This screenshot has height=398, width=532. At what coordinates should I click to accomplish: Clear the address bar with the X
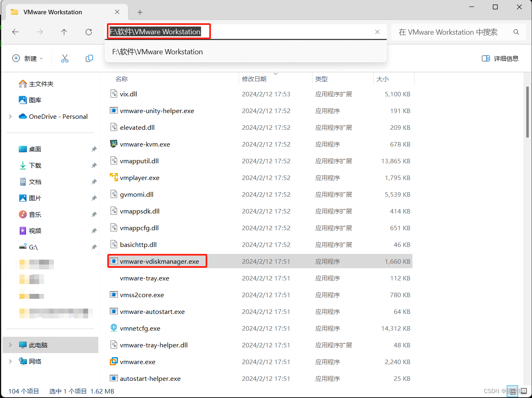point(377,32)
